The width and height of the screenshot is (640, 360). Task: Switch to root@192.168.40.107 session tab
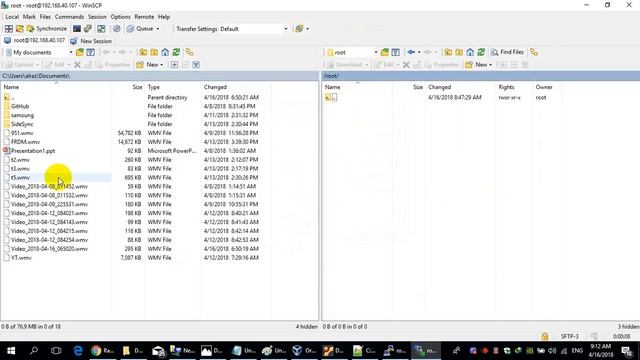point(35,41)
